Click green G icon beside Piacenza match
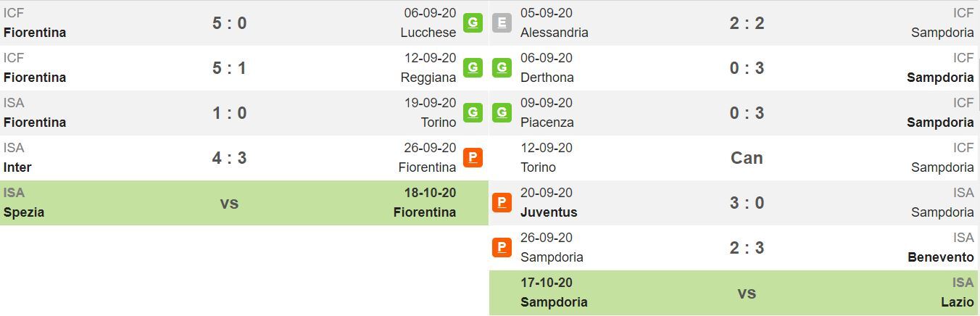Image resolution: width=980 pixels, height=316 pixels. [x=502, y=112]
